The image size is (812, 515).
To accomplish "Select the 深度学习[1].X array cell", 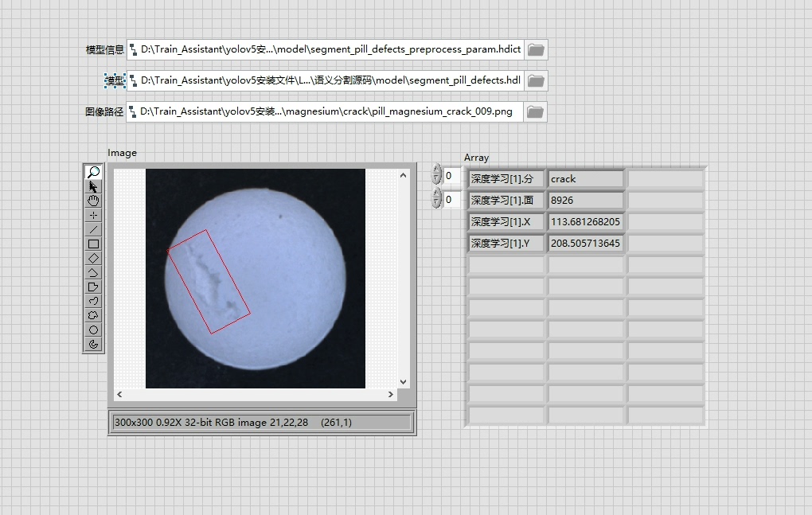I will [x=506, y=222].
